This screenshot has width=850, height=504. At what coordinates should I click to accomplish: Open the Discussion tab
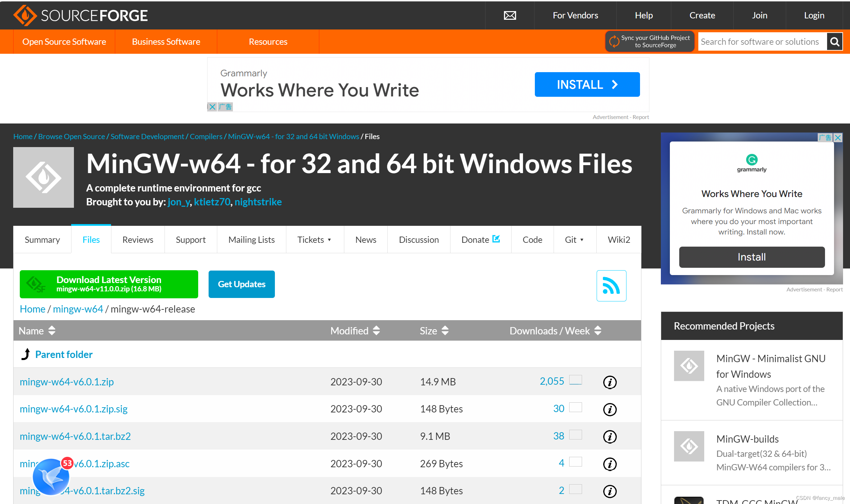tap(419, 240)
